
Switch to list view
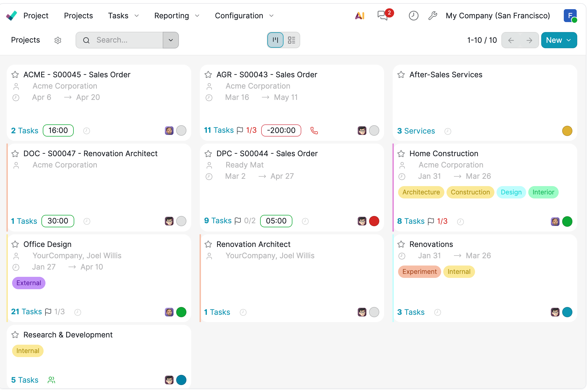click(291, 40)
